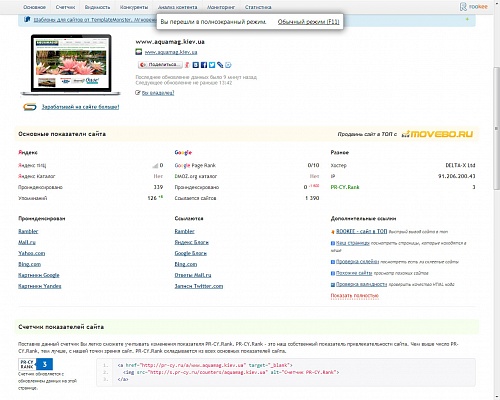This screenshot has width=500, height=400.
Task: Click the Поделиться share button
Action: point(160,65)
